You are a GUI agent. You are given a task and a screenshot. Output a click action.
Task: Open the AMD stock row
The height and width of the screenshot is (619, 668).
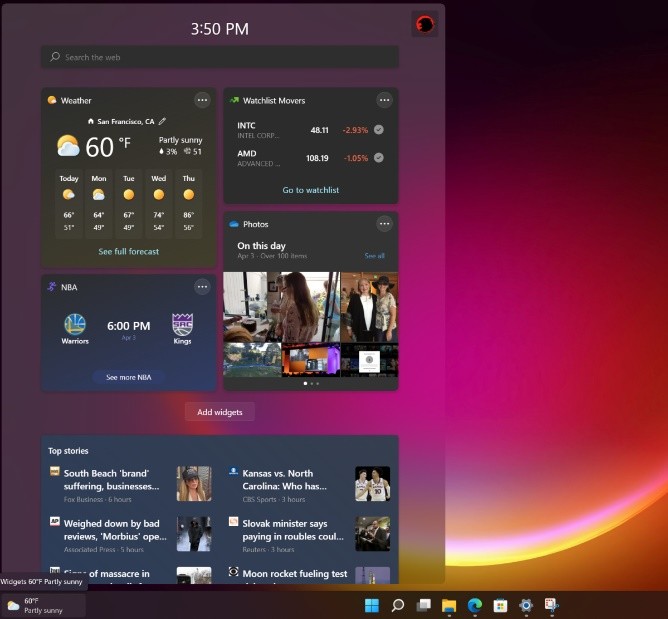click(311, 158)
